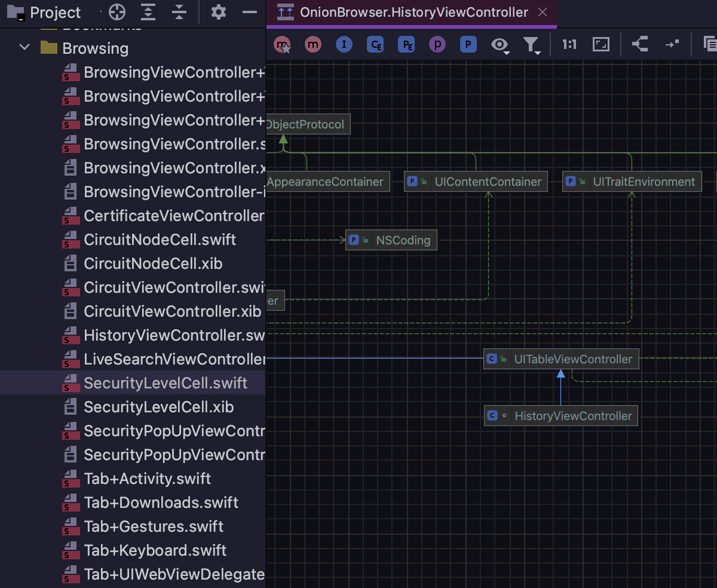717x588 pixels.
Task: Collapse the Browsing folder
Action: pyautogui.click(x=24, y=48)
